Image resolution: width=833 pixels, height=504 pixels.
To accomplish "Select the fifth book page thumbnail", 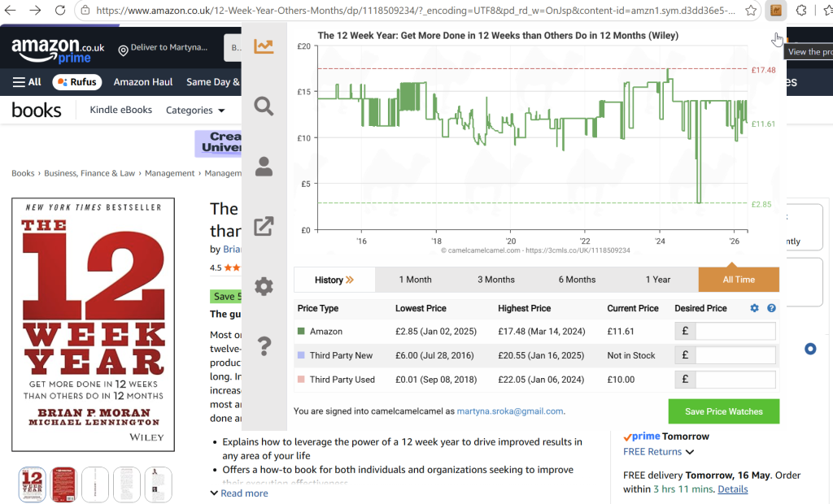I will [159, 484].
